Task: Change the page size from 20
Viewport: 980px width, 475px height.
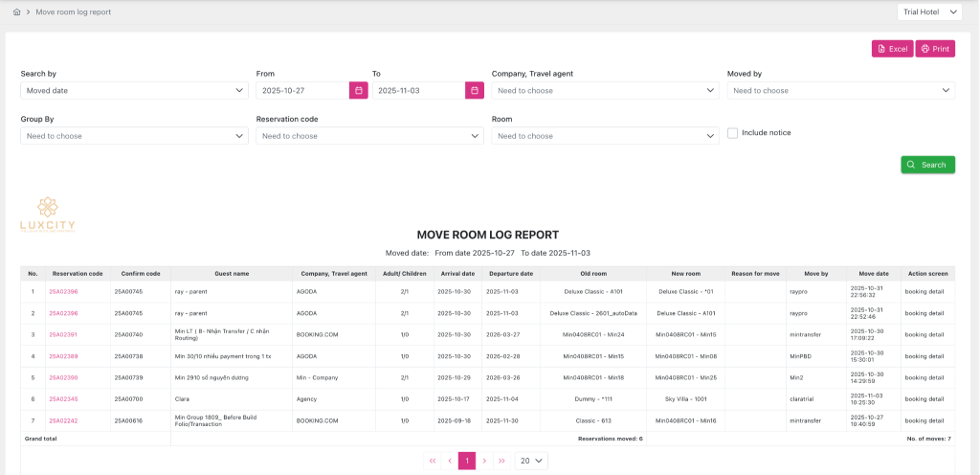Action: pos(531,461)
